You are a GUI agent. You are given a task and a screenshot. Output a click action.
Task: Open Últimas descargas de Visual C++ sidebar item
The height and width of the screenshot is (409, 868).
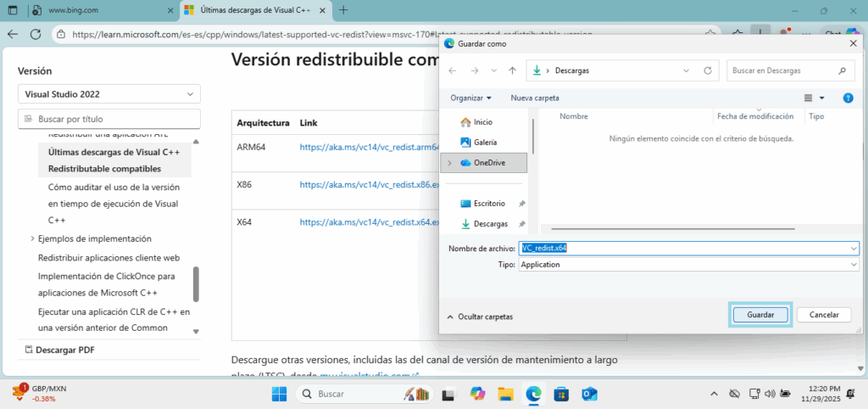tap(114, 160)
